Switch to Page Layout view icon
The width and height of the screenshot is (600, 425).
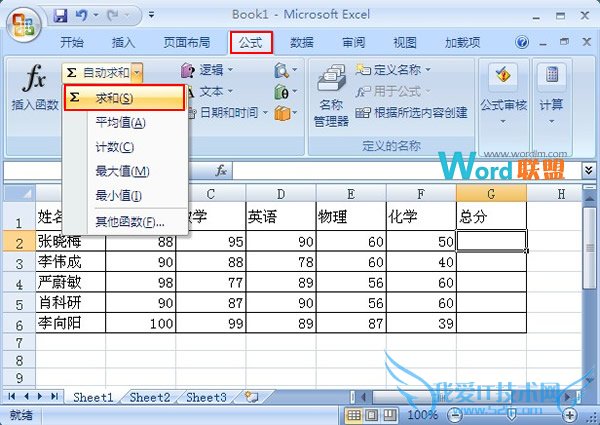[x=372, y=415]
